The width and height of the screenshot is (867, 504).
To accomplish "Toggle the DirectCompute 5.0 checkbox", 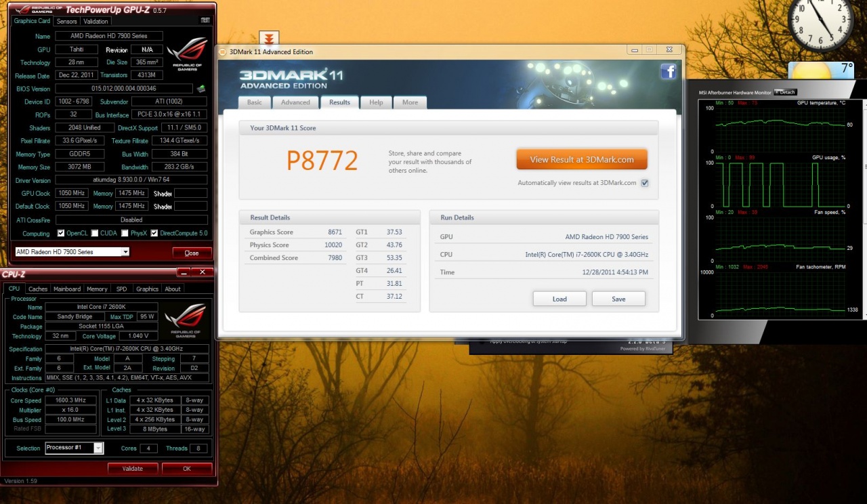I will click(154, 233).
